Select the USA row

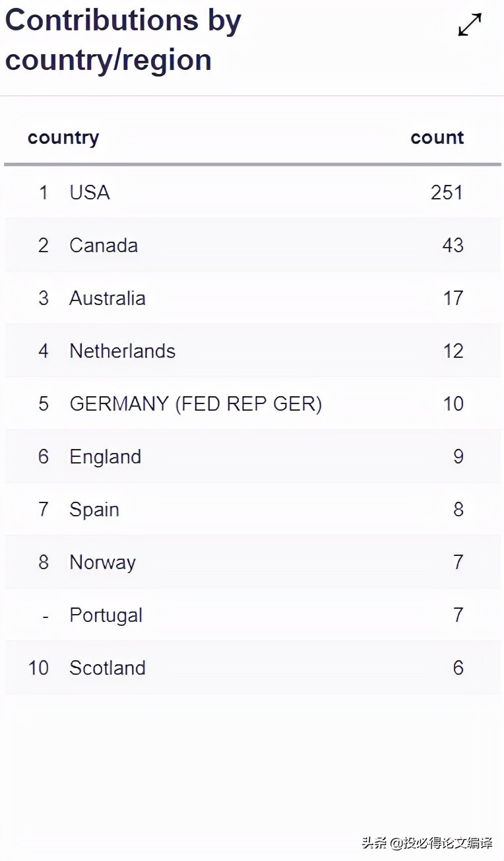tap(253, 192)
